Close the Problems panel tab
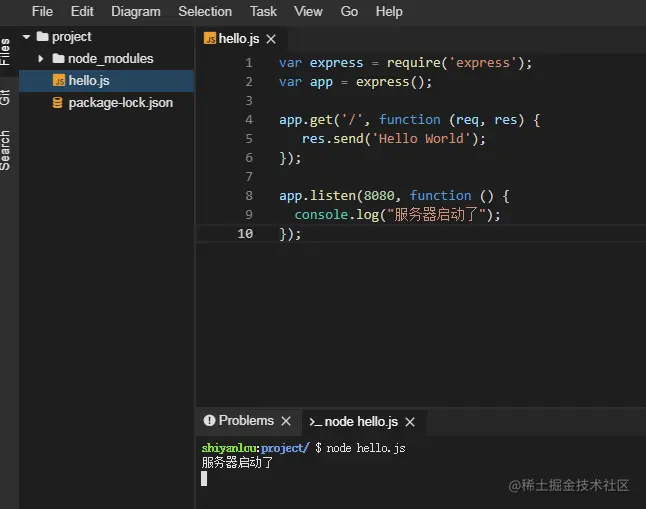This screenshot has height=509, width=646. (286, 421)
